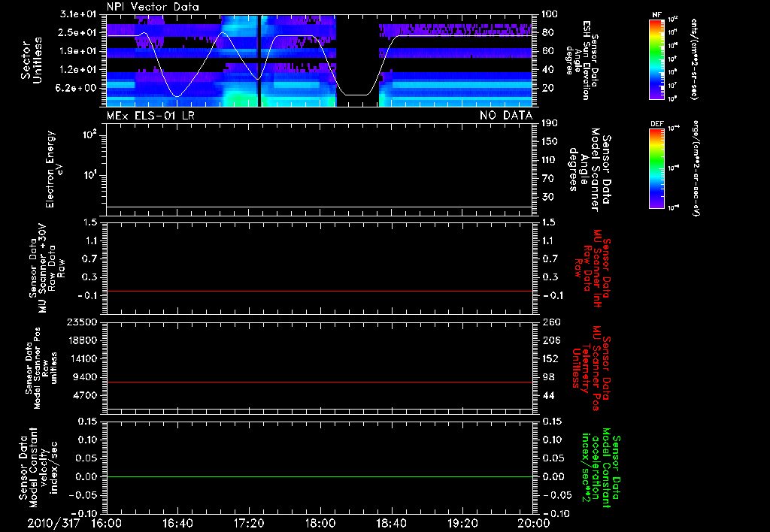This screenshot has height=532, width=770.
Task: Click the 18:40 time axis label
Action: 391,523
